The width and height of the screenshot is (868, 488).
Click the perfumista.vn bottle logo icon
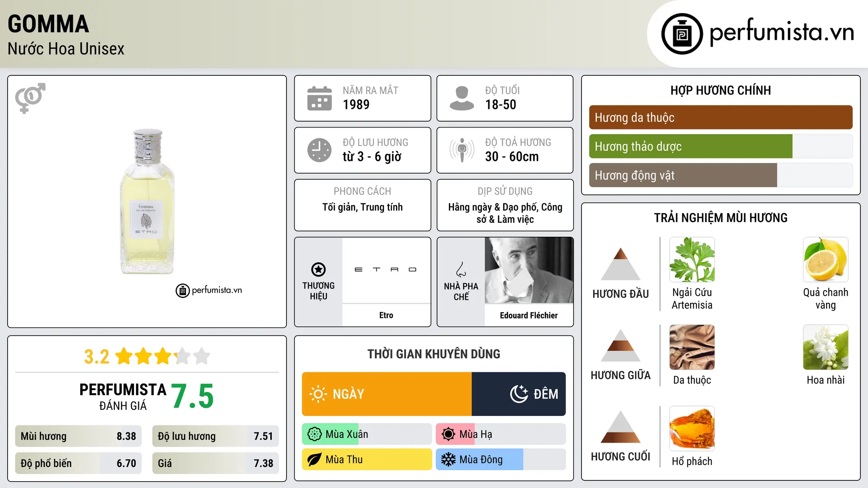682,34
